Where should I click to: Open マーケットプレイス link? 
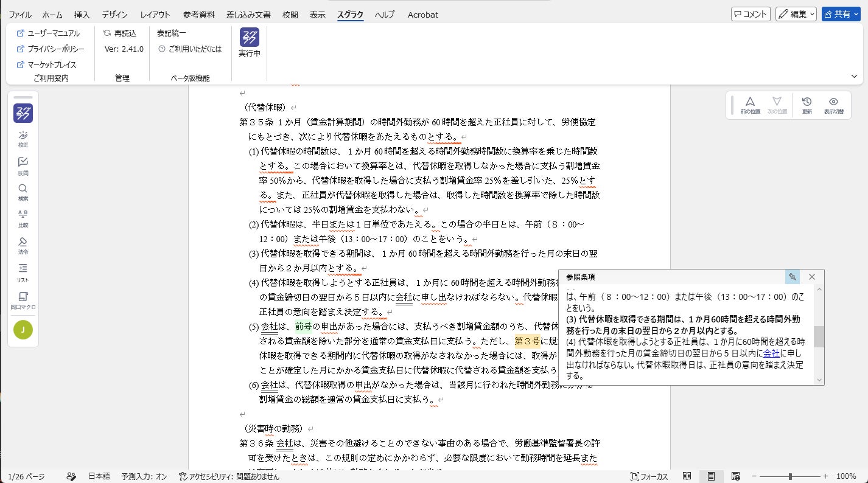46,64
